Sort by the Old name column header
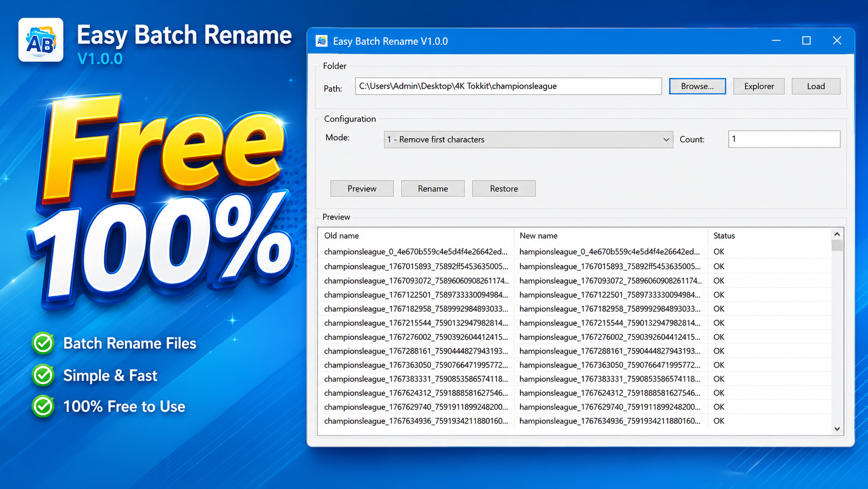The width and height of the screenshot is (868, 489). (341, 235)
